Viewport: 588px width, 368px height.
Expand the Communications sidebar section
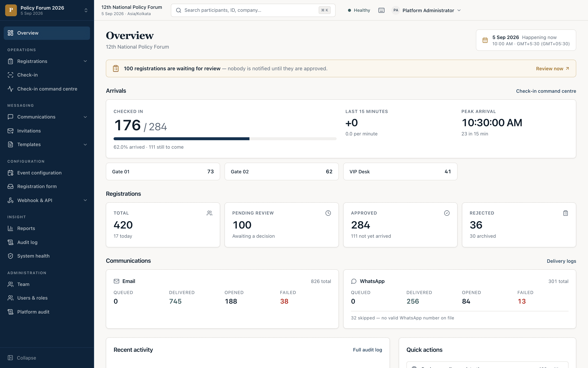85,117
